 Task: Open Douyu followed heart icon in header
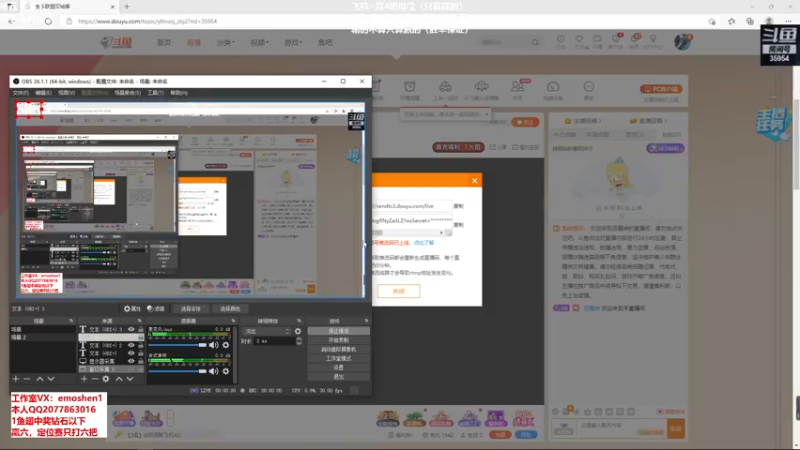pyautogui.click(x=579, y=39)
